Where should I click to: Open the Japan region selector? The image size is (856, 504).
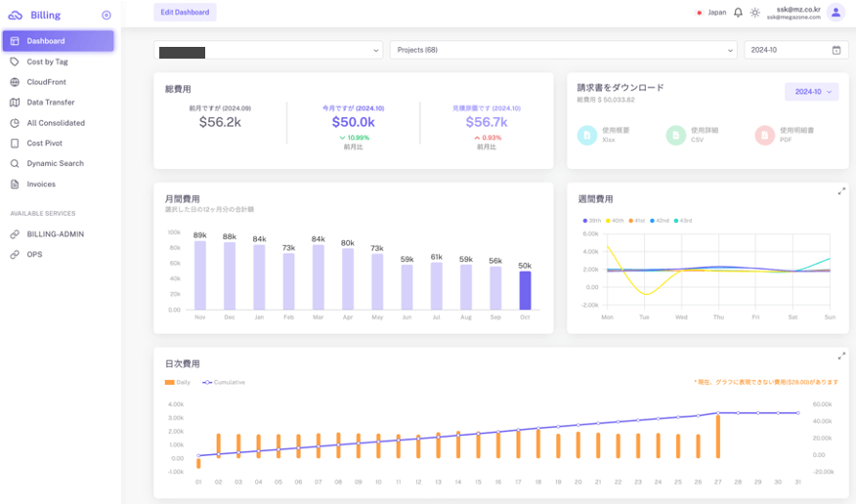711,12
